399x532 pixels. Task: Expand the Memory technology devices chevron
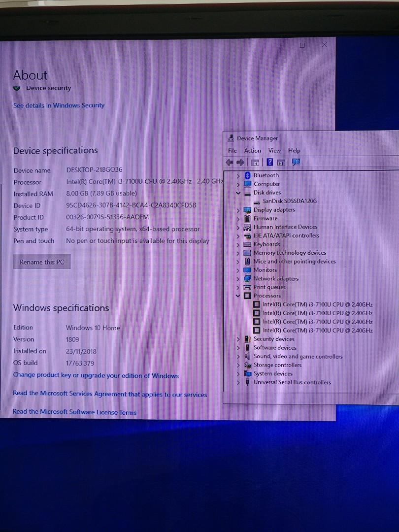coord(238,253)
